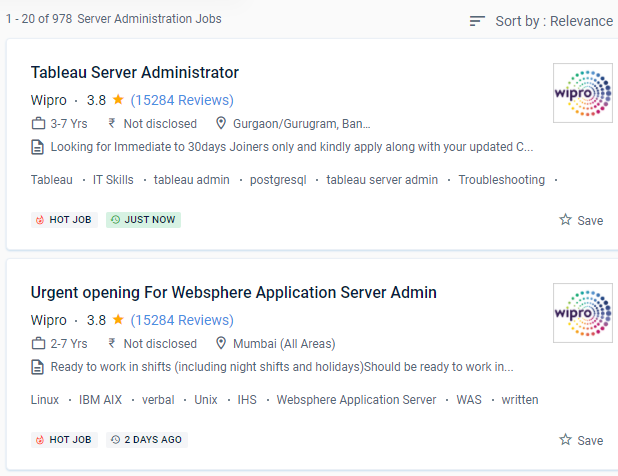Click Wipro logo on Websphere job card
This screenshot has height=476, width=618.
tap(582, 313)
